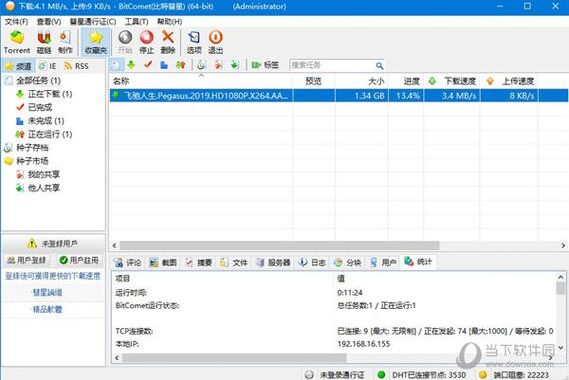Viewport: 569px width, 380px height.
Task: Click the 退出 exit toolbar button
Action: pos(215,42)
